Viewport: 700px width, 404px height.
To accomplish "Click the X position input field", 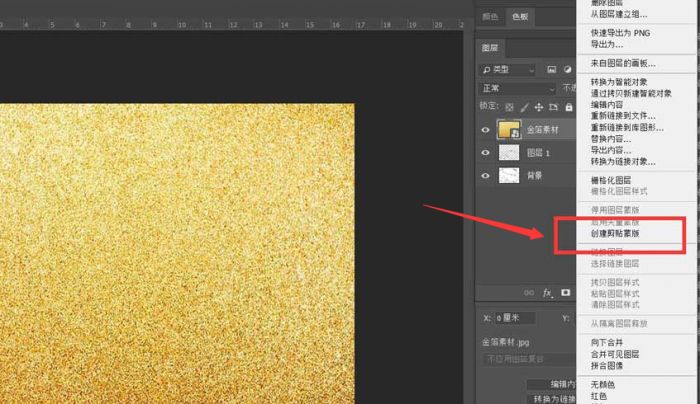I will click(517, 318).
